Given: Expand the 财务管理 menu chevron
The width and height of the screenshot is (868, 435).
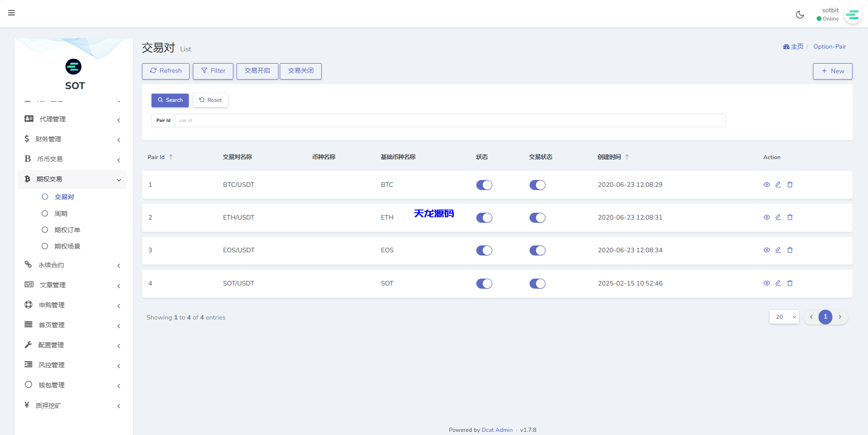Looking at the screenshot, I should click(119, 140).
